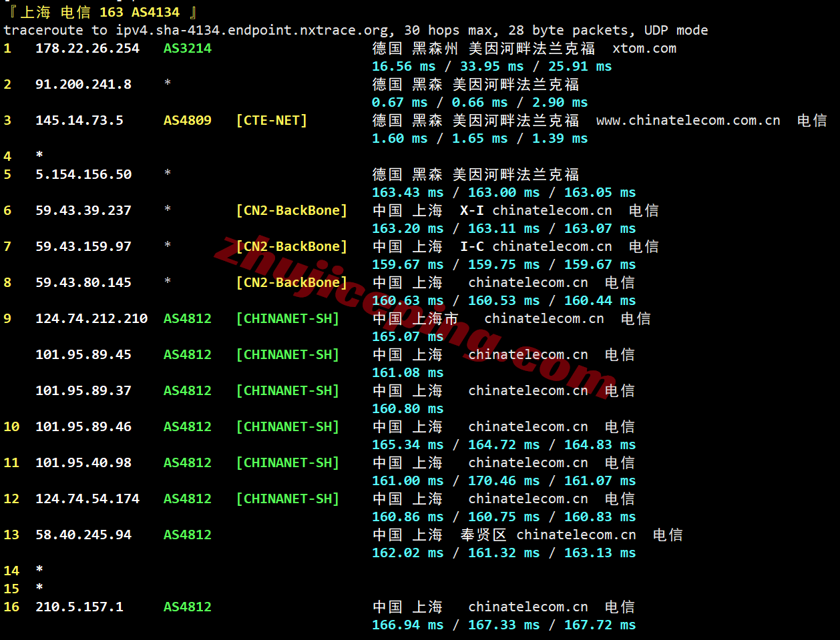
Task: Click the AS3214 label
Action: (x=188, y=49)
